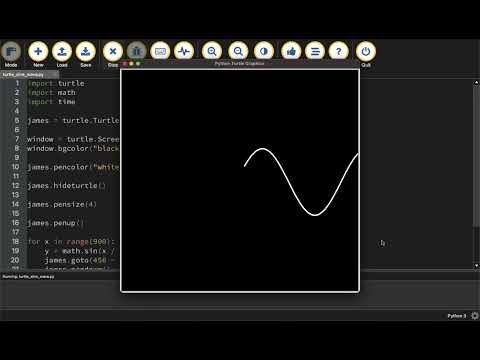The width and height of the screenshot is (480, 360).
Task: Click the james.hideturtle() line
Action: click(66, 186)
